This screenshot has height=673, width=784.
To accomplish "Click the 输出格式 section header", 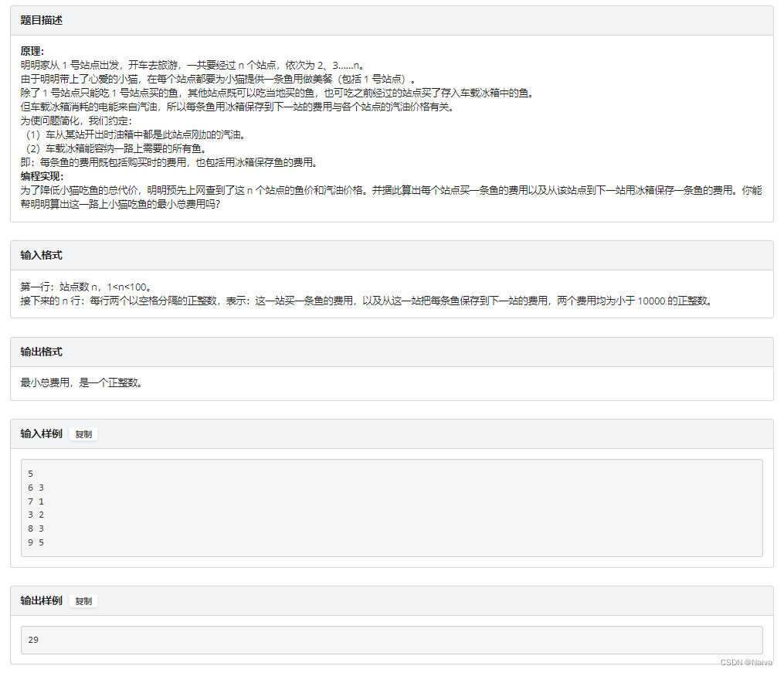I will coord(392,352).
